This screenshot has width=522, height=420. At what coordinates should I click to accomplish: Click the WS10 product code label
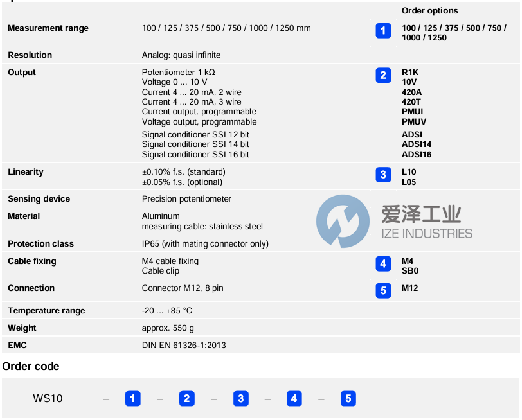pyautogui.click(x=49, y=398)
